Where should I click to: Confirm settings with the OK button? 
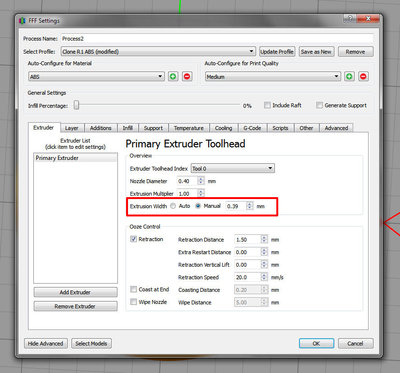pyautogui.click(x=316, y=344)
